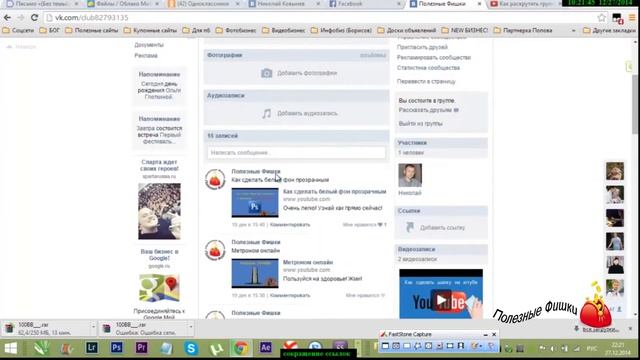Click the music note icon in Аудиозаписи block
Viewport: 640px width, 360px height.
pyautogui.click(x=267, y=113)
